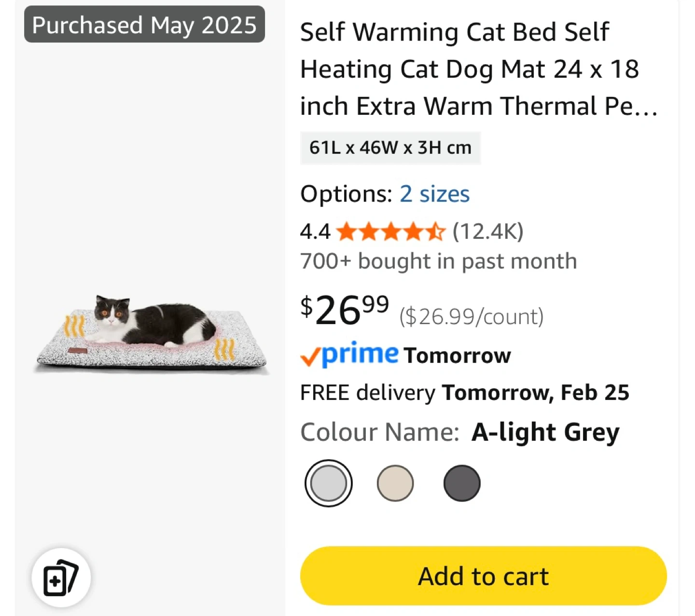Tap the Purchased May 2025 badge
Viewport: 695px width, 616px height.
144,25
